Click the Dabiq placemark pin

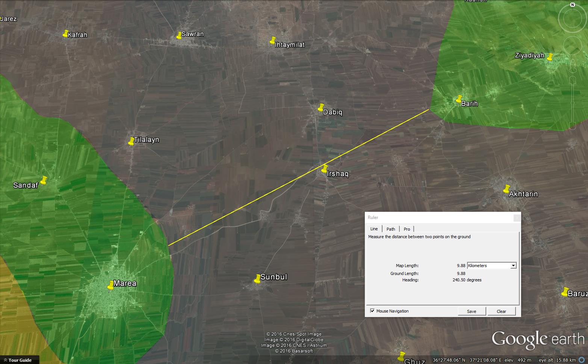point(321,108)
